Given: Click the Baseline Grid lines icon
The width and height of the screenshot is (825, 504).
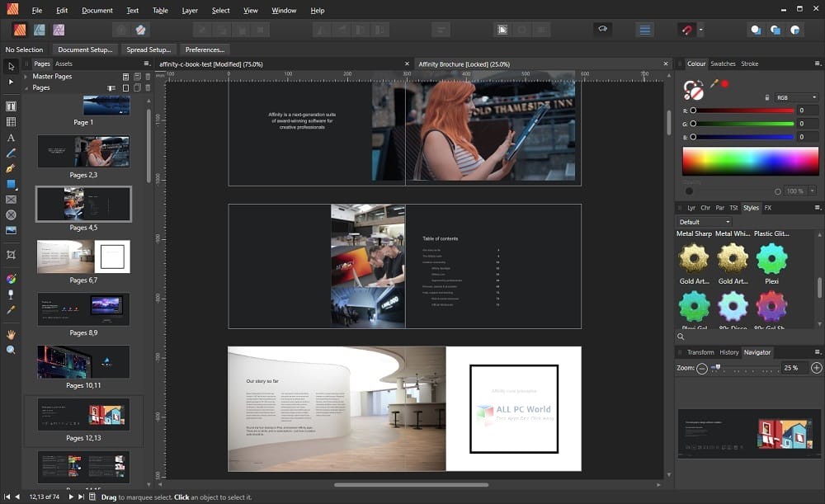Looking at the screenshot, I should click(644, 30).
